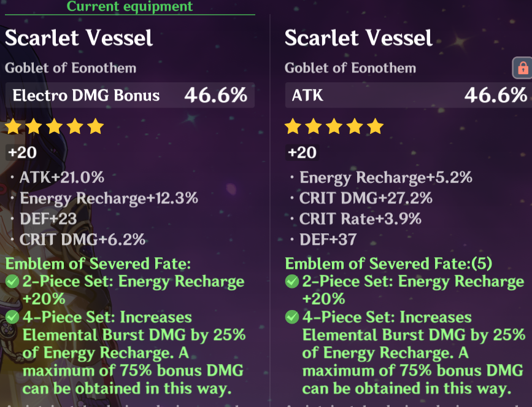This screenshot has width=532, height=407.
Task: Click the right panel's 2-Piece Set checkmark
Action: [x=292, y=282]
